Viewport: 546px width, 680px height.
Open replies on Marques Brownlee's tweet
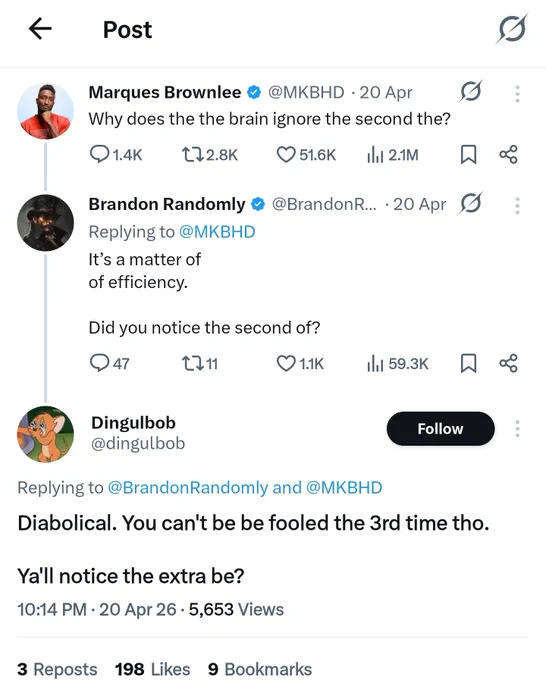tap(116, 154)
